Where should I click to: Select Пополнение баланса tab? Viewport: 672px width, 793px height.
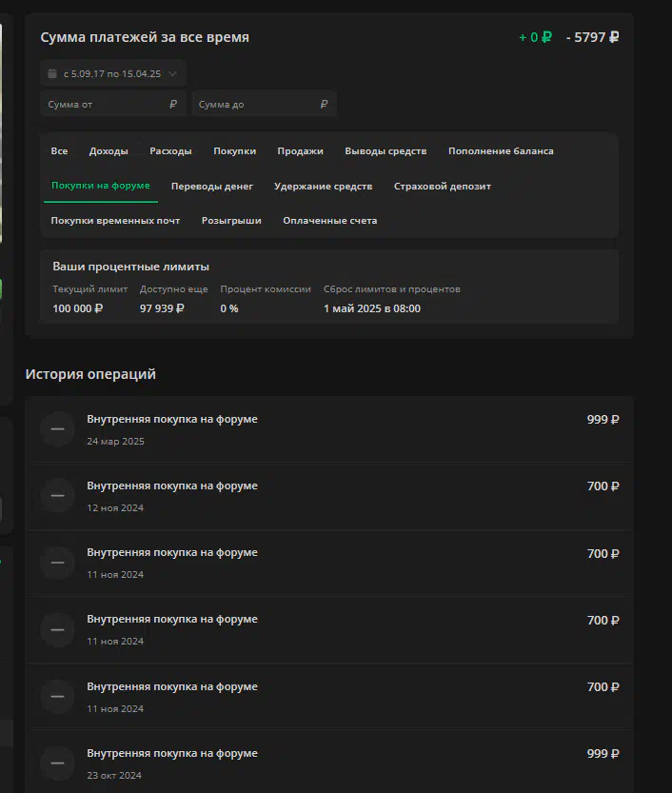[x=501, y=151]
